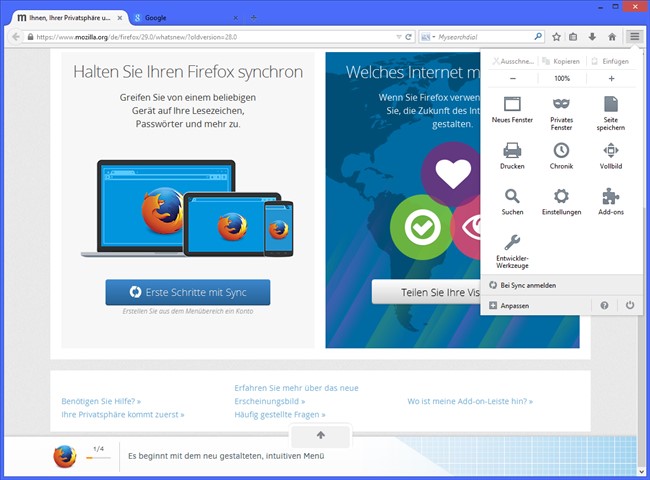Select the Suchen magnifier icon

512,196
